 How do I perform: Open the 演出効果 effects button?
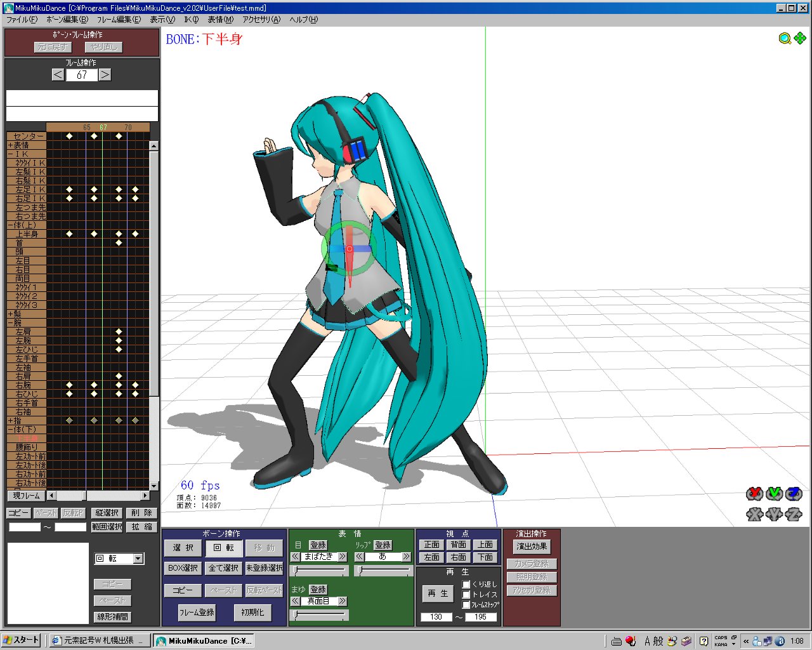(532, 547)
